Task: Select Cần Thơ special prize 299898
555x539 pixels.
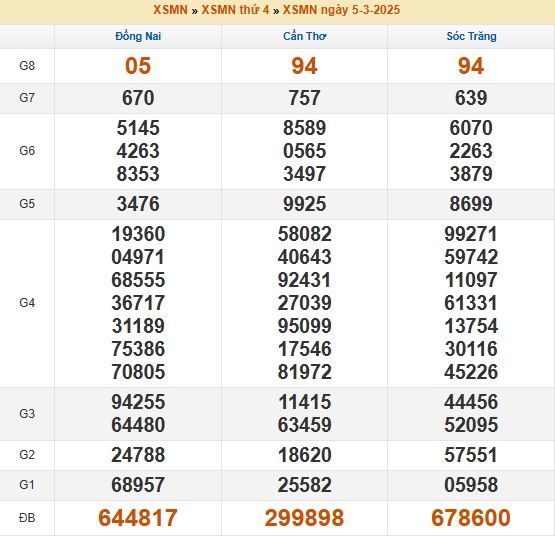Action: click(304, 518)
